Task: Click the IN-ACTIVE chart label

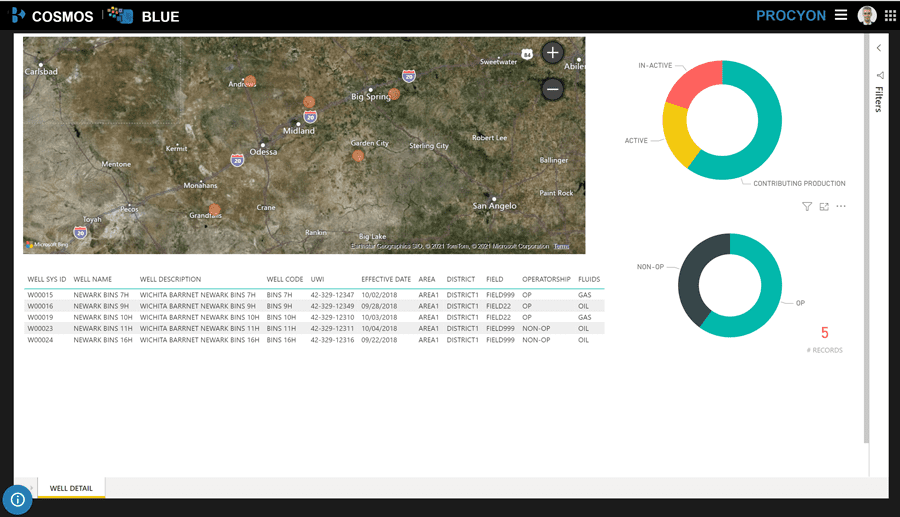Action: [655, 65]
